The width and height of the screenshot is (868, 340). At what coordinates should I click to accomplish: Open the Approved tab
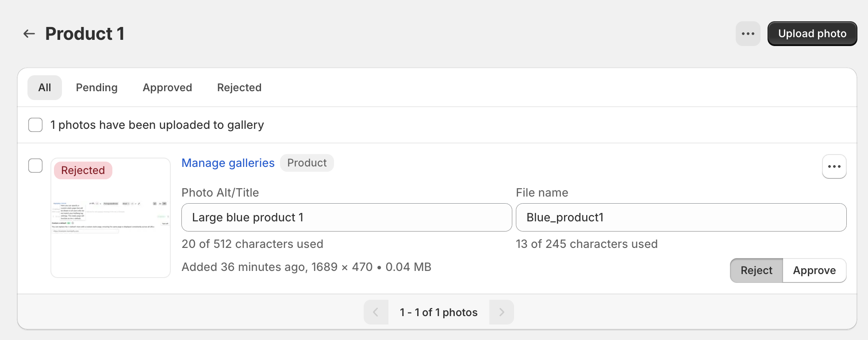[x=167, y=88]
